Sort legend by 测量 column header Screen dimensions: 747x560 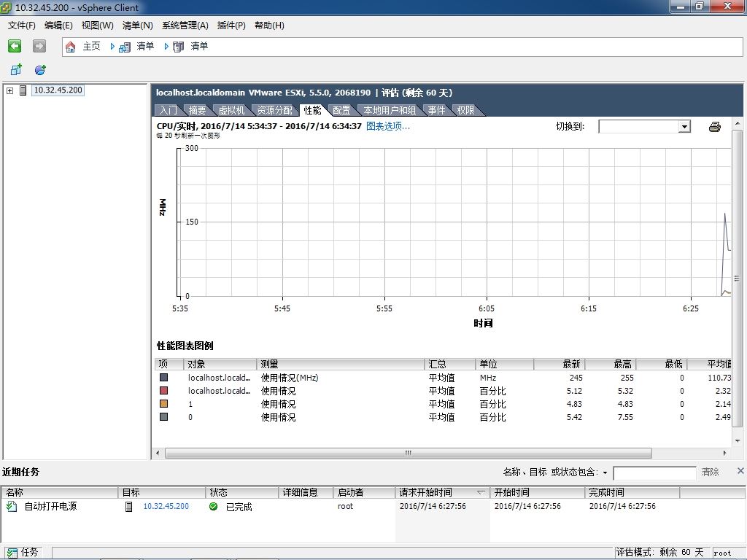coord(340,365)
